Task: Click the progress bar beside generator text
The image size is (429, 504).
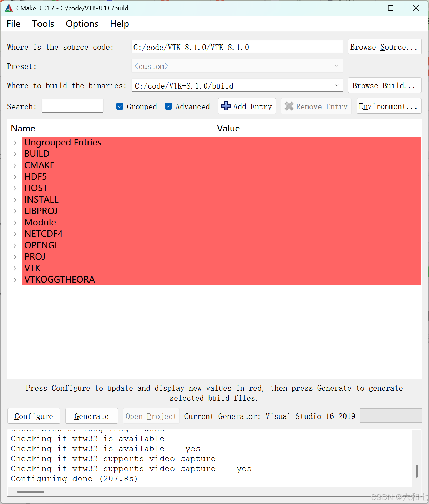Action: coord(391,415)
